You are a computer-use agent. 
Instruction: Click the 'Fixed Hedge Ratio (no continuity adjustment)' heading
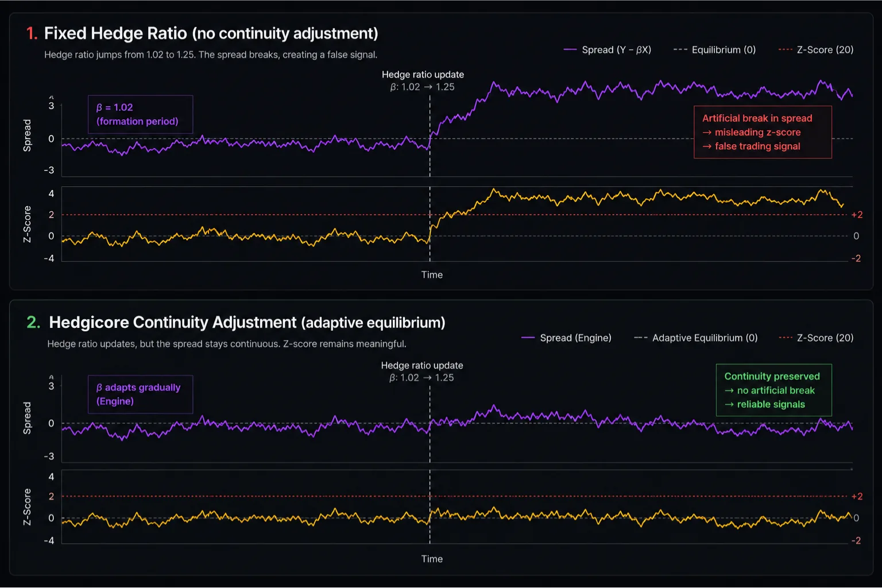[211, 33]
